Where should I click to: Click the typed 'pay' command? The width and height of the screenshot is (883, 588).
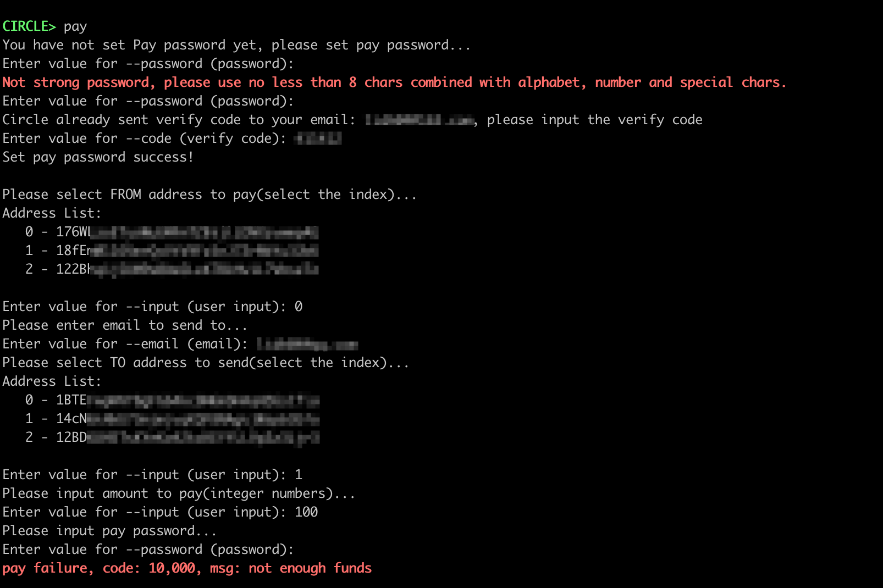tap(75, 27)
